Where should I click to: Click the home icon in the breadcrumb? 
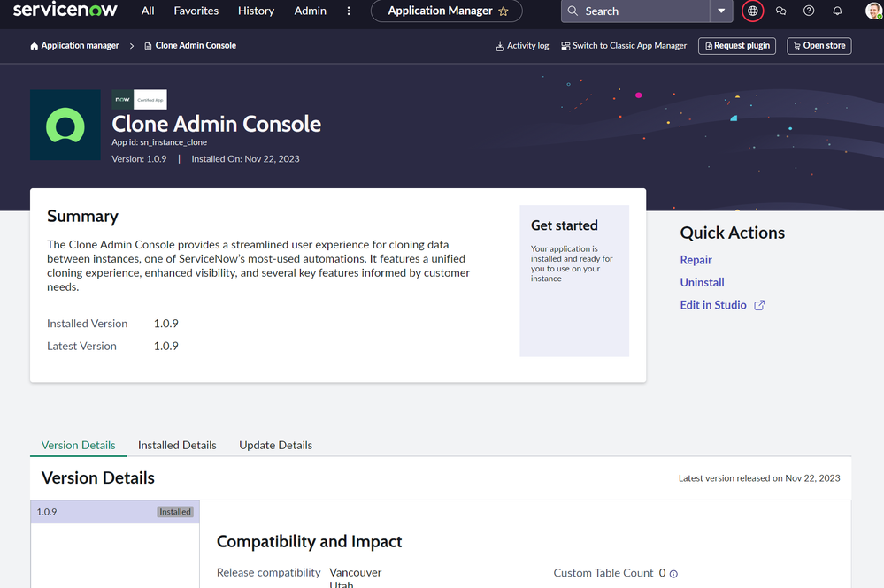33,45
